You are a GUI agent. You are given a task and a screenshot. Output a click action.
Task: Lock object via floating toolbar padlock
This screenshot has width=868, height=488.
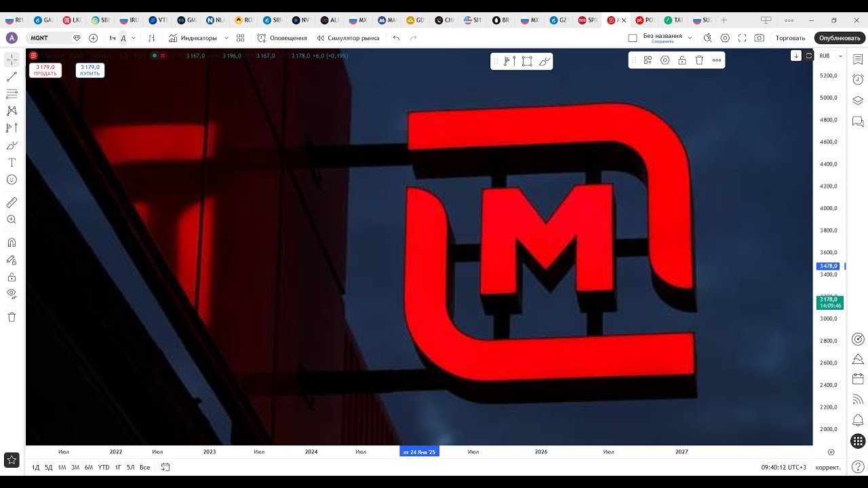click(x=682, y=60)
